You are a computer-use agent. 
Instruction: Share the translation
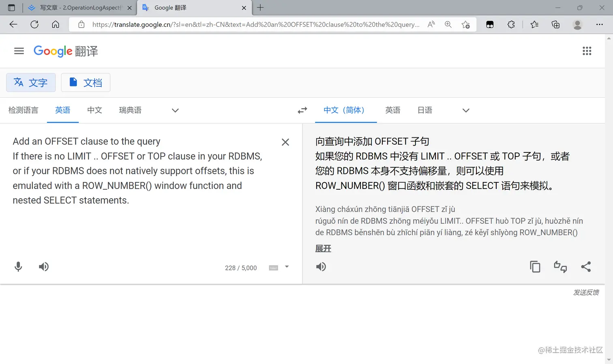pyautogui.click(x=586, y=266)
